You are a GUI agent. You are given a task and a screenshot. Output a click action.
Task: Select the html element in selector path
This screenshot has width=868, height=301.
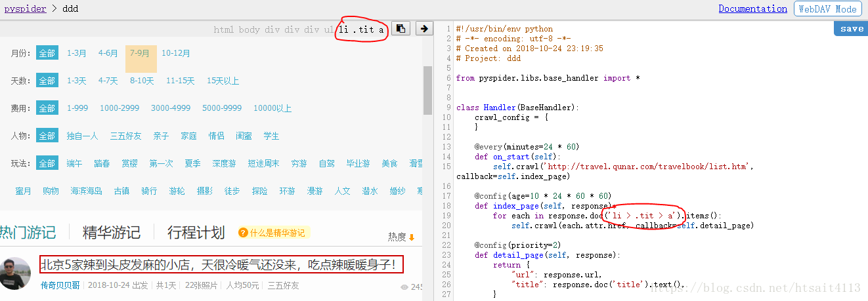[224, 30]
